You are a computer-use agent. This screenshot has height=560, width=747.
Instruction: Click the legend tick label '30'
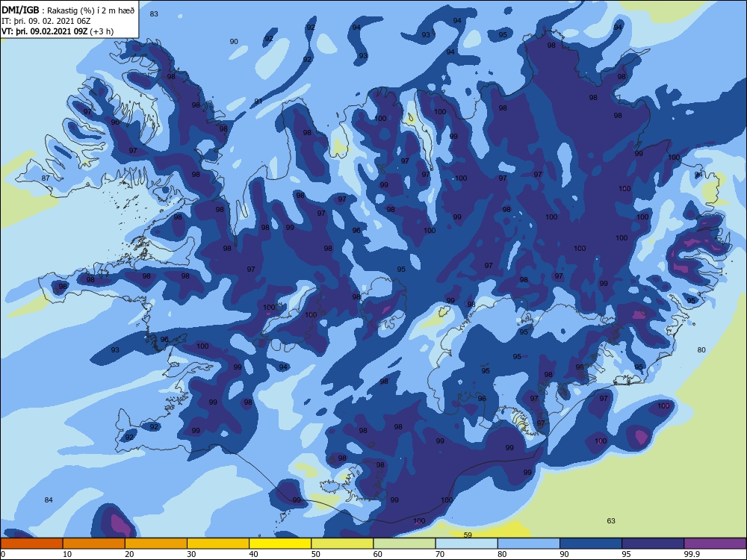tap(191, 554)
